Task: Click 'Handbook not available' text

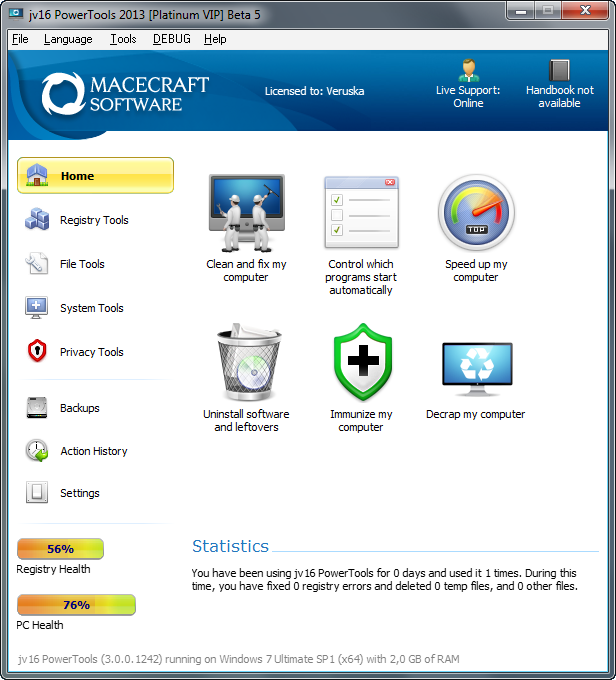Action: tap(560, 97)
